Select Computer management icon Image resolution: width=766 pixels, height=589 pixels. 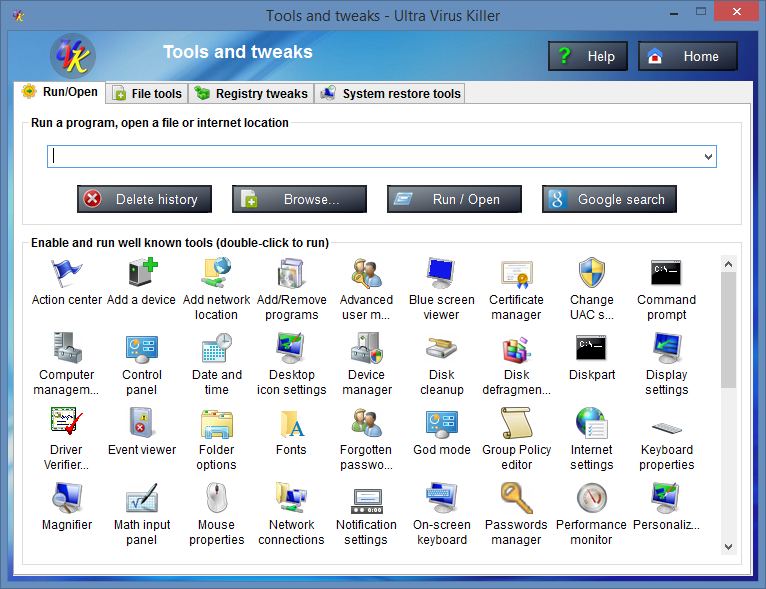pos(66,348)
